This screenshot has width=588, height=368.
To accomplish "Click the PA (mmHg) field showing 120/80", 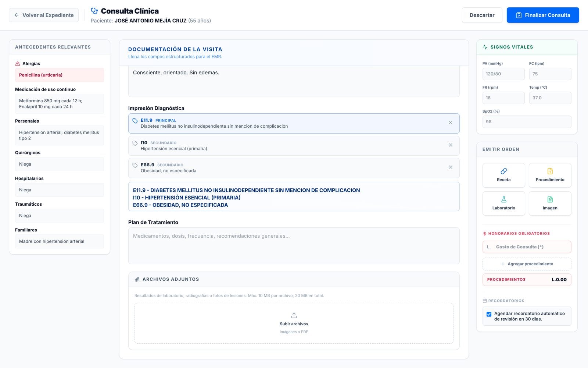I will click(x=503, y=74).
